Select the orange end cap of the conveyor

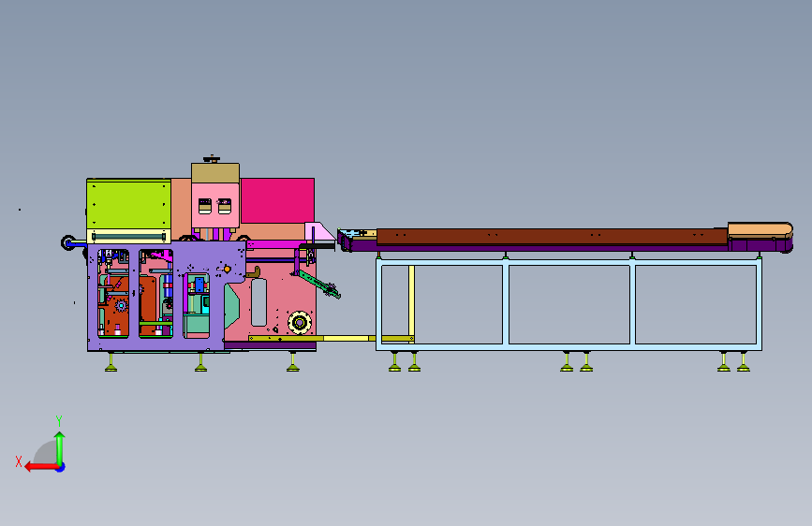click(x=760, y=230)
